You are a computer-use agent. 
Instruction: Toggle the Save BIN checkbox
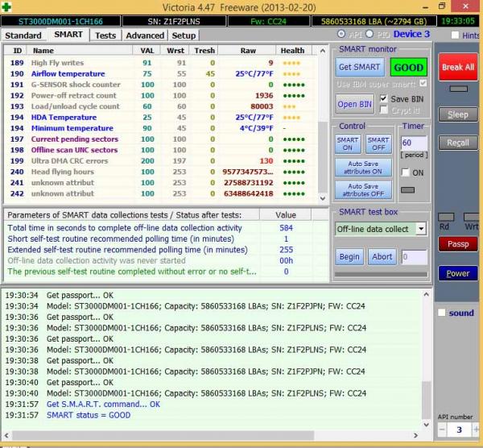[x=383, y=98]
